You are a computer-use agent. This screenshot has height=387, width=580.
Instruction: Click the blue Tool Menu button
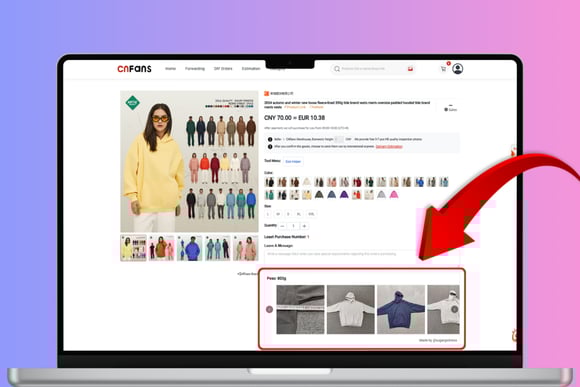(x=293, y=162)
